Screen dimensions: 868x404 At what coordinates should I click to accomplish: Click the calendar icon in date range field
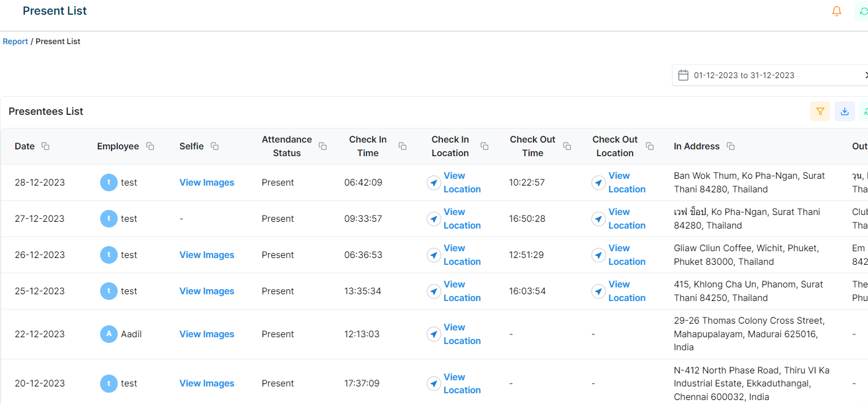(683, 75)
